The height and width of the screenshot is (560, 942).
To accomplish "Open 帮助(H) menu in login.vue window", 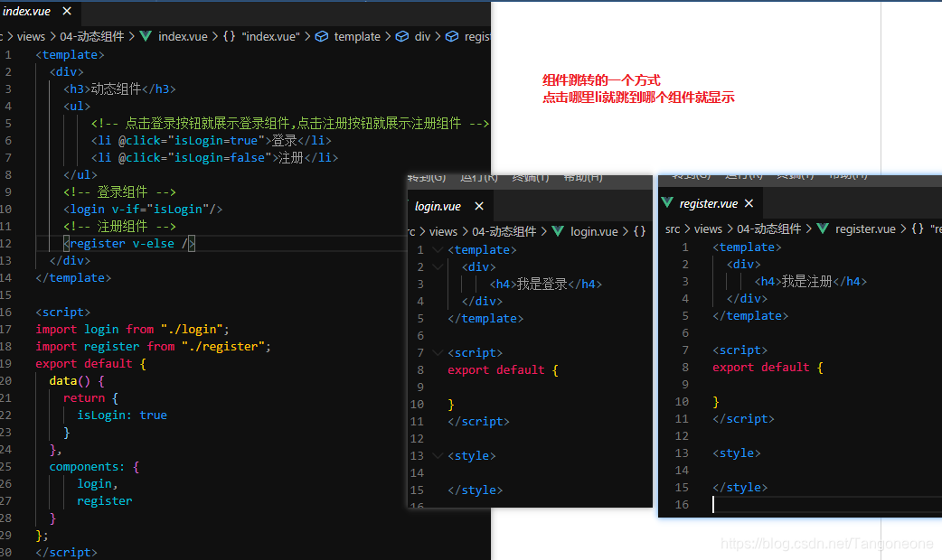I will tap(583, 178).
